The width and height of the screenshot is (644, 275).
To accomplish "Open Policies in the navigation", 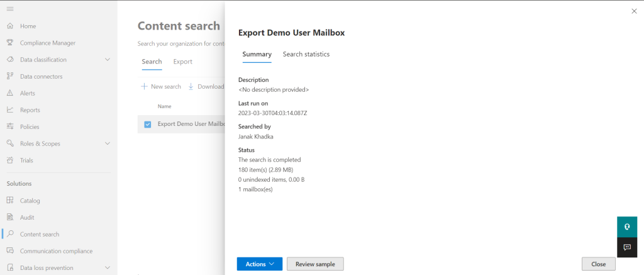I will coord(30,127).
